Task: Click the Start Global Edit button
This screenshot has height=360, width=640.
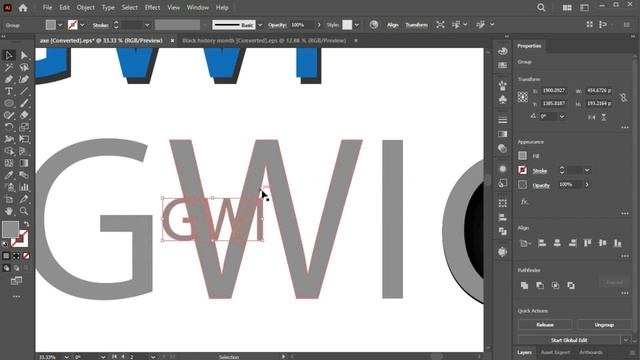Action: coord(569,340)
